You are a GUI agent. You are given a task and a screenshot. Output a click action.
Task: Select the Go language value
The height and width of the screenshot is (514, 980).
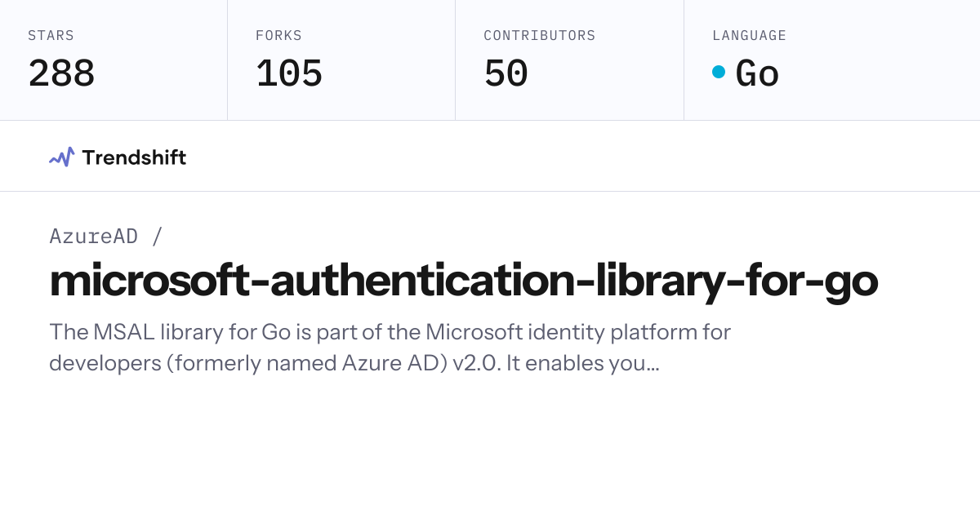coord(757,73)
